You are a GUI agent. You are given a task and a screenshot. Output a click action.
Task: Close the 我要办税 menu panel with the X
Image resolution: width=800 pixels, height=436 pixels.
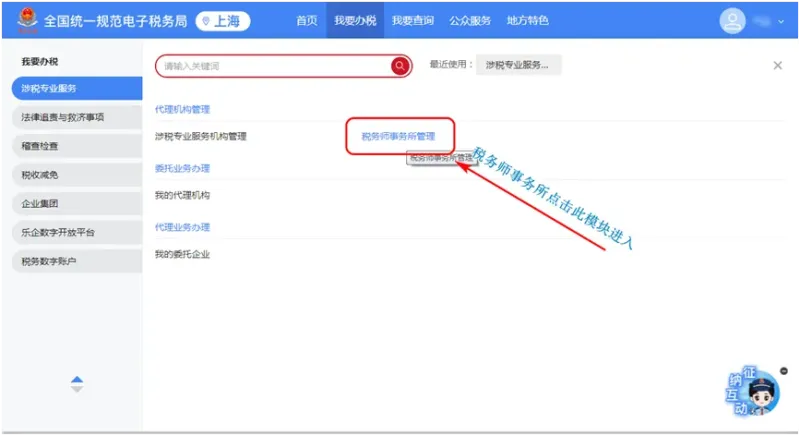(x=778, y=65)
